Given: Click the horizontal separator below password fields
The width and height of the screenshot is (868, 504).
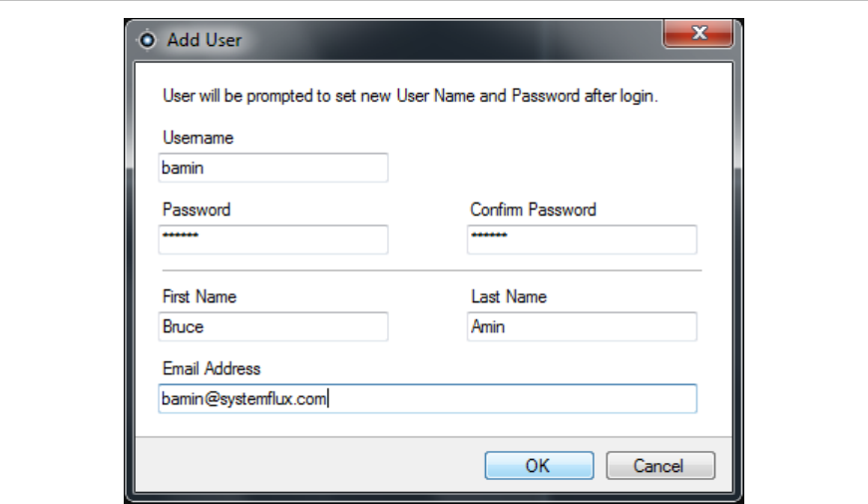Looking at the screenshot, I should 430,270.
